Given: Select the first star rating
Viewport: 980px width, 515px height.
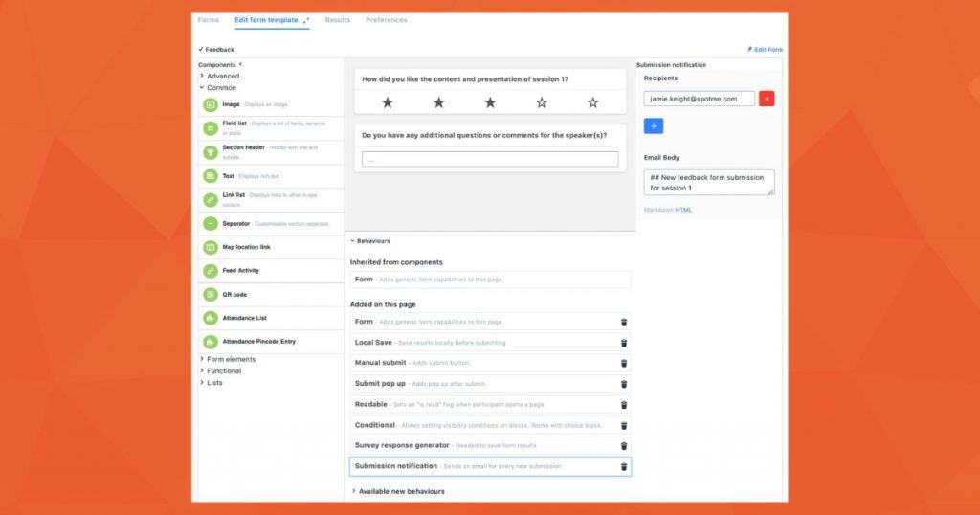Looking at the screenshot, I should 388,102.
